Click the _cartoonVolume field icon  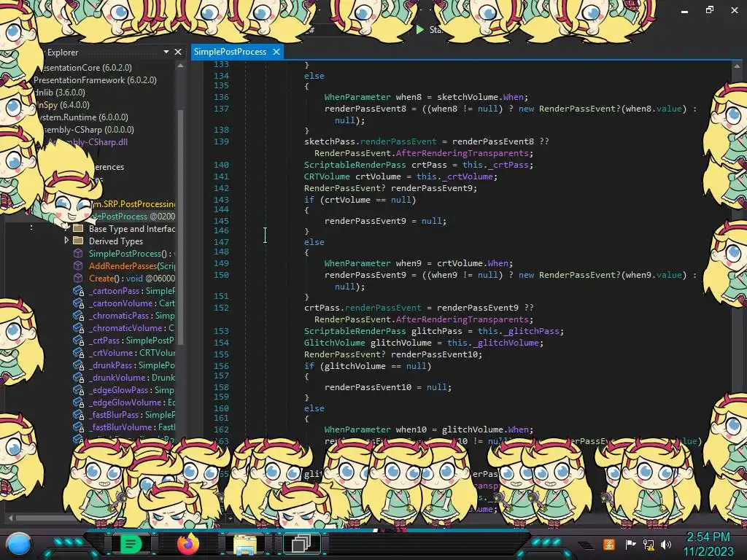[78, 303]
